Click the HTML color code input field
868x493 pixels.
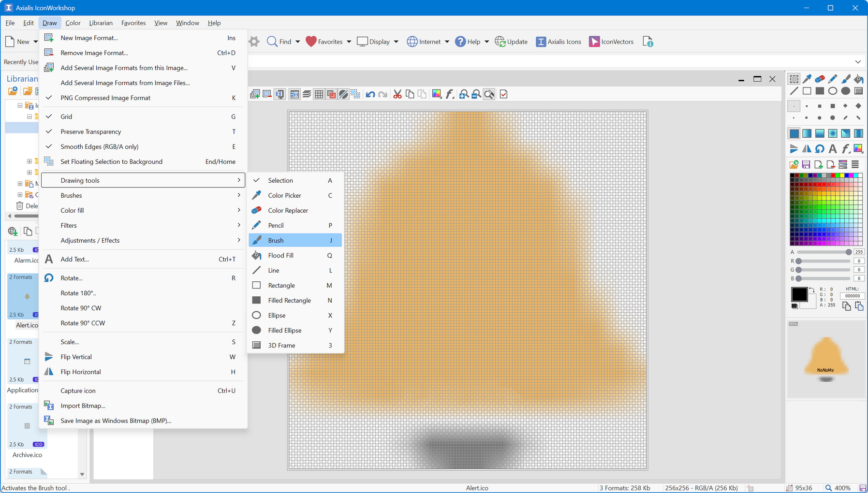click(852, 296)
